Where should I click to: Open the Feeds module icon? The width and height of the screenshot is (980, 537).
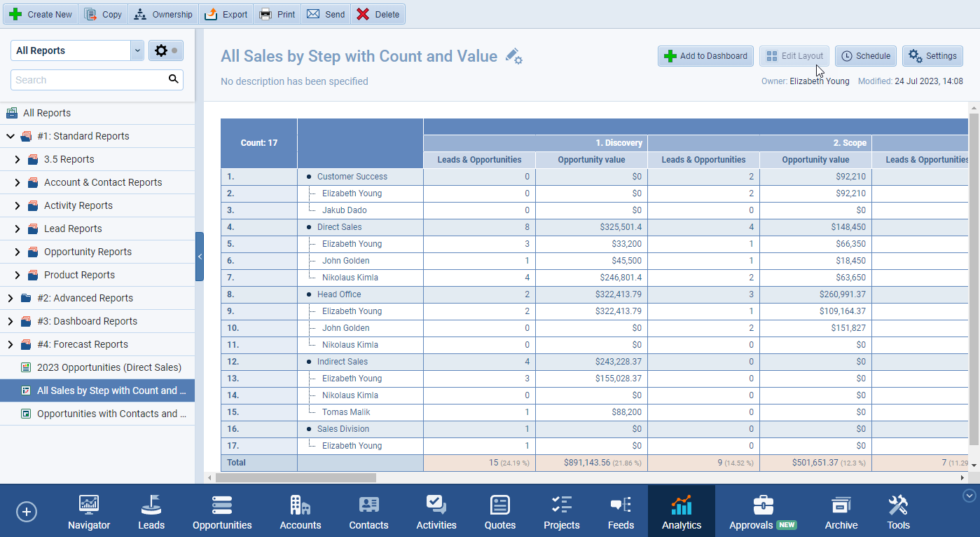point(621,512)
